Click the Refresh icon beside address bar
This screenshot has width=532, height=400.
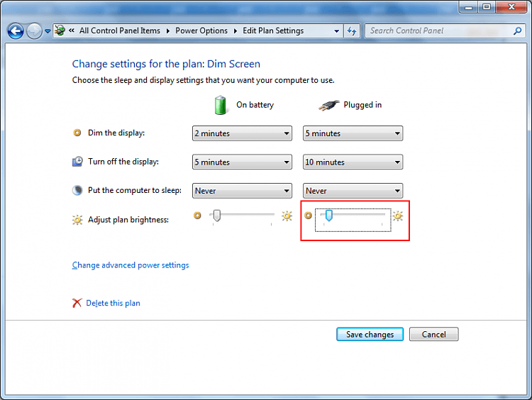click(x=352, y=31)
